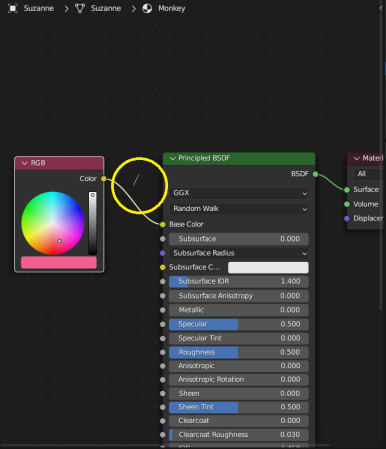Select the Monkey material breadcrumb label
This screenshot has width=386, height=449.
(x=172, y=8)
